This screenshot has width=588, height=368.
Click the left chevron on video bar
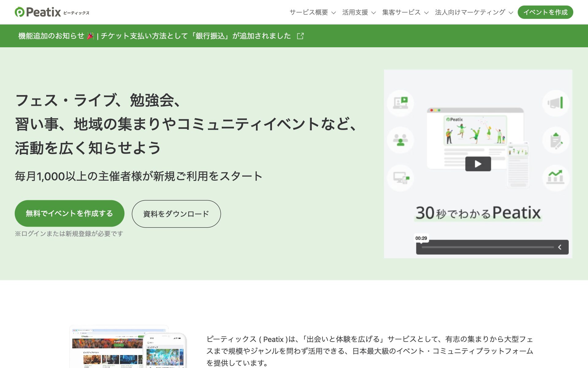(x=560, y=247)
